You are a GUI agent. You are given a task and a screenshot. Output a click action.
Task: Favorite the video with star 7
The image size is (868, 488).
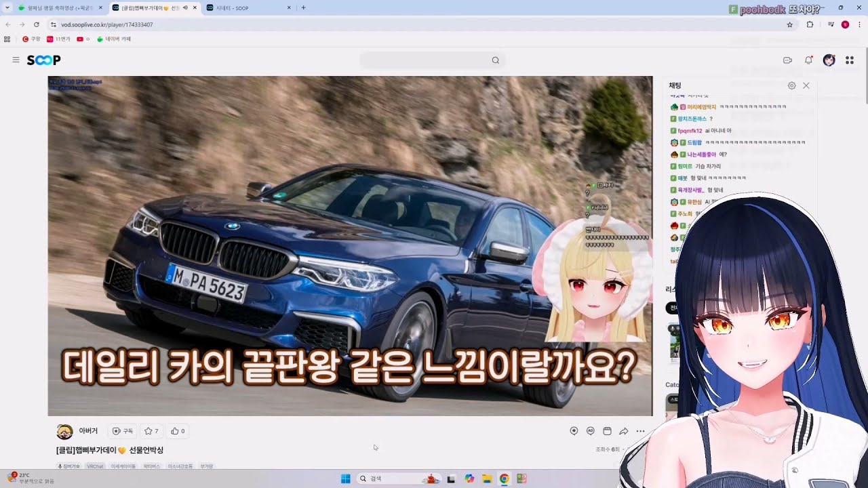[151, 431]
